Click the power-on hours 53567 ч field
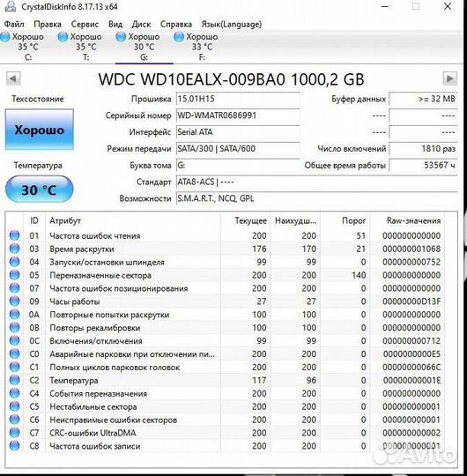 (423, 166)
